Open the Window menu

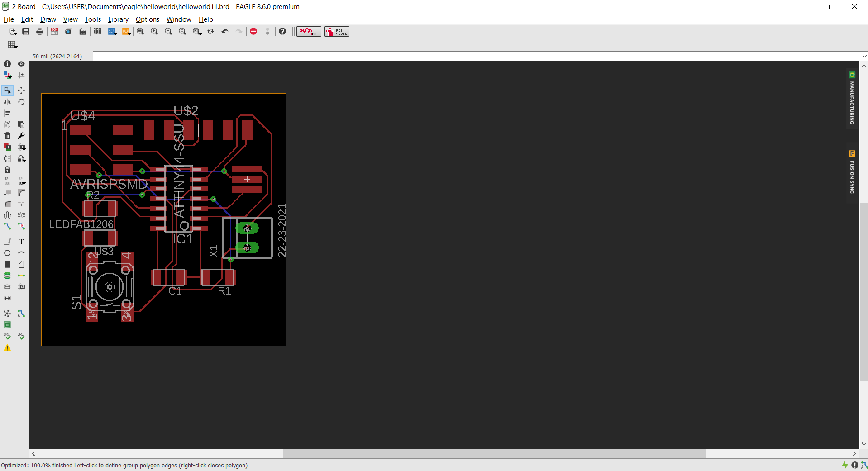pos(179,19)
